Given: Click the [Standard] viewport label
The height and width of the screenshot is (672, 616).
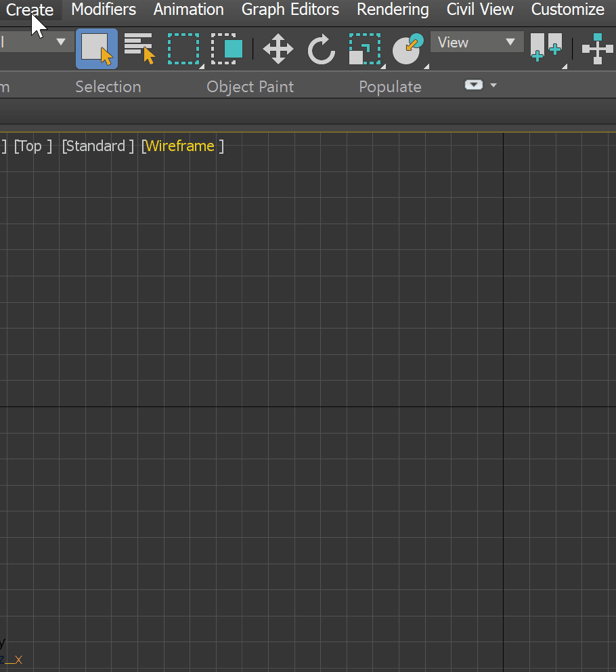Looking at the screenshot, I should 97,146.
